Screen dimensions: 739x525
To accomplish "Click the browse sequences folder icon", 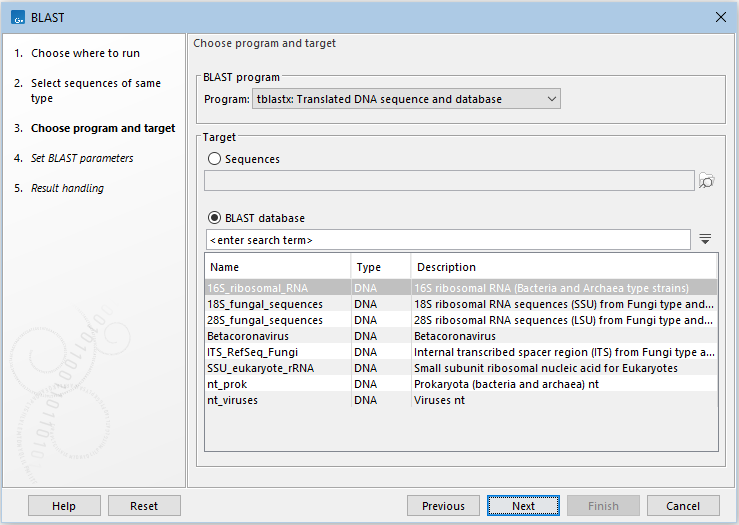I will [x=707, y=181].
